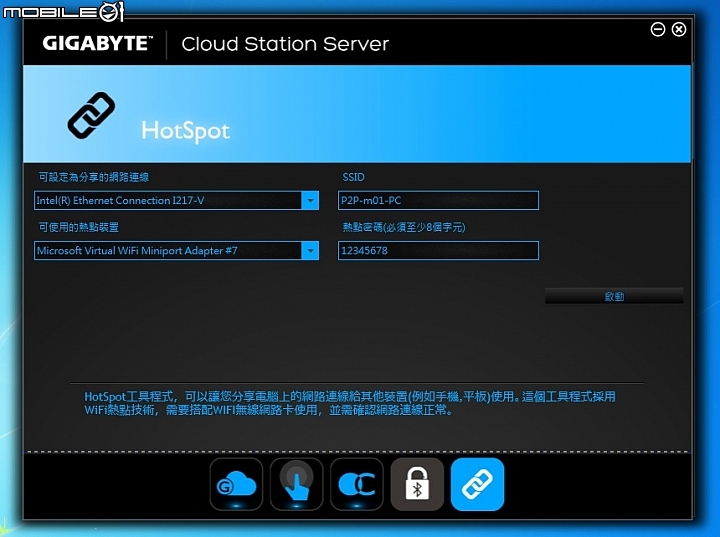The image size is (720, 537).
Task: Click the 熱點密碼(必須至少8個字元) label
Action: [x=404, y=227]
